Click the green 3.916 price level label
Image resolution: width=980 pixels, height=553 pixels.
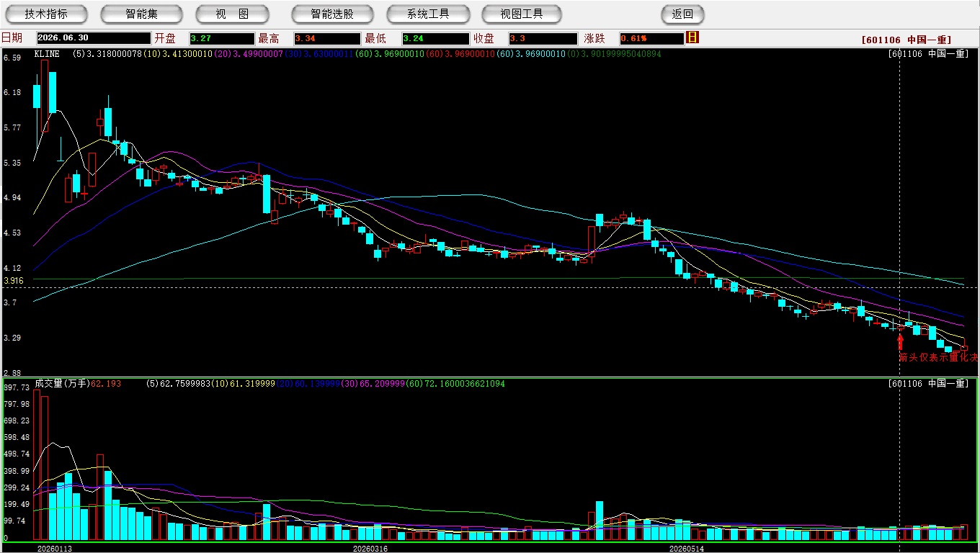(14, 281)
